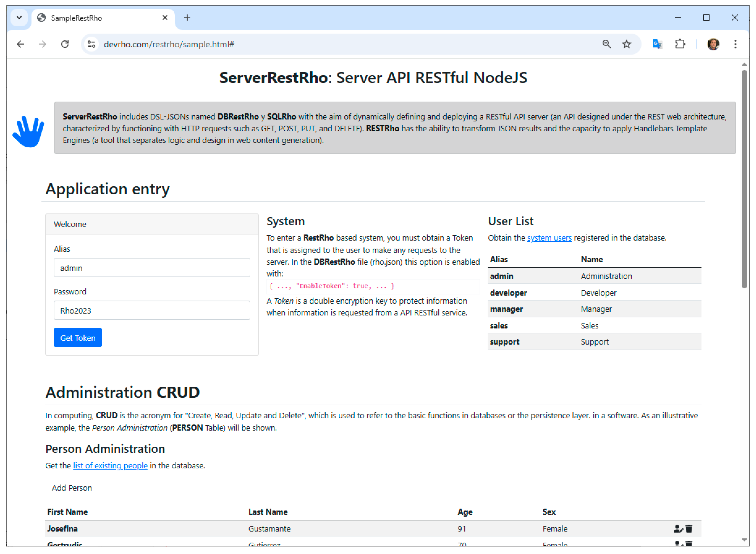Open the Google Translate extension icon

pos(657,44)
